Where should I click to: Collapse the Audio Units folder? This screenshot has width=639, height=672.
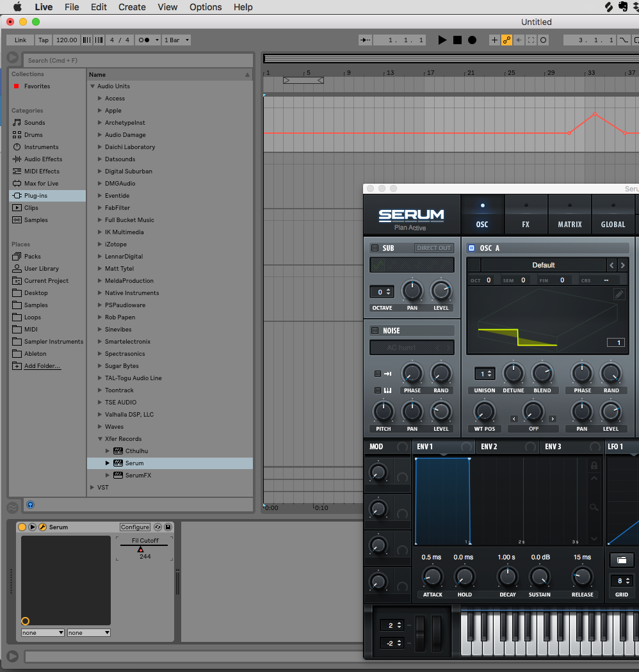coord(92,86)
